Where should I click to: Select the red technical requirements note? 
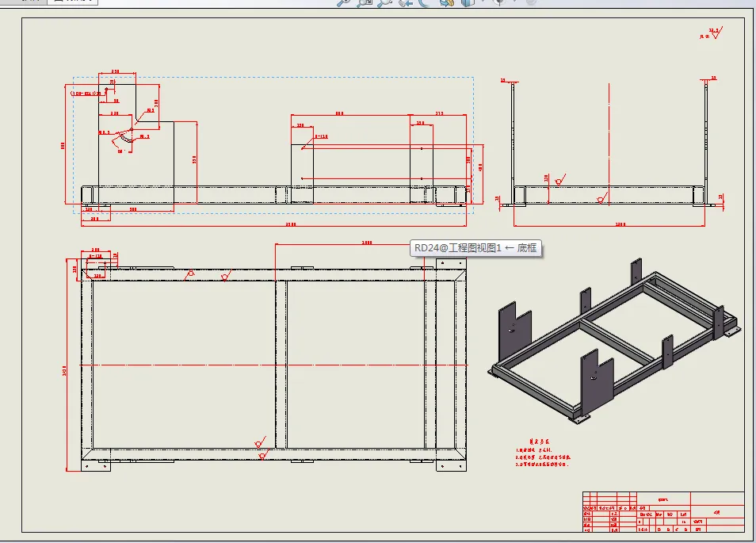click(542, 453)
